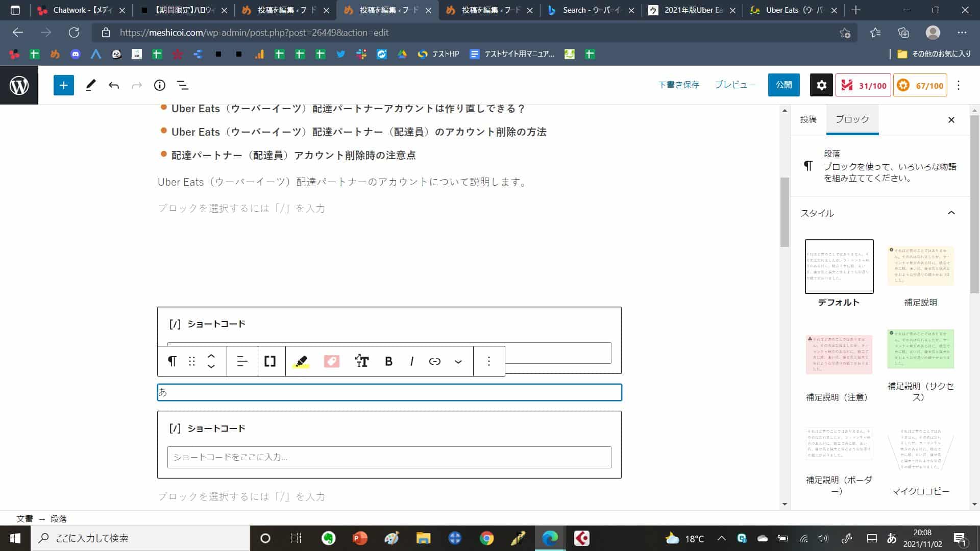The image size is (980, 551).
Task: Click the 段落 breadcrumb item
Action: [58, 518]
